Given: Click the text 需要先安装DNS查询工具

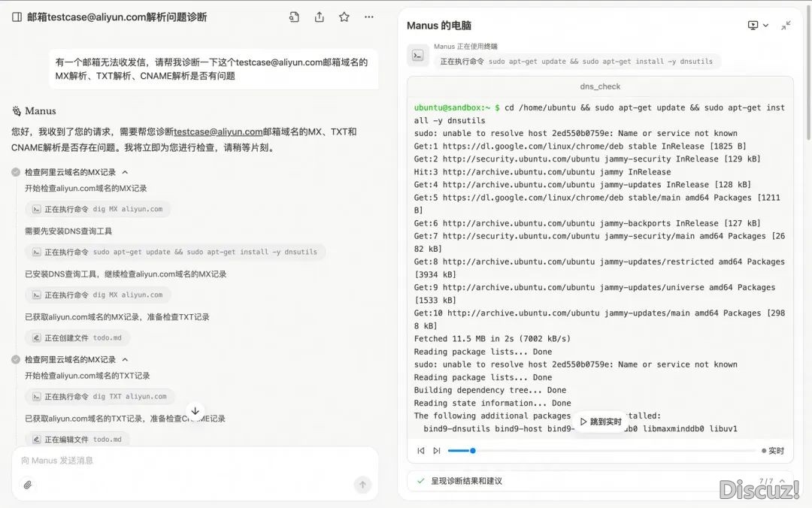Looking at the screenshot, I should coord(68,231).
